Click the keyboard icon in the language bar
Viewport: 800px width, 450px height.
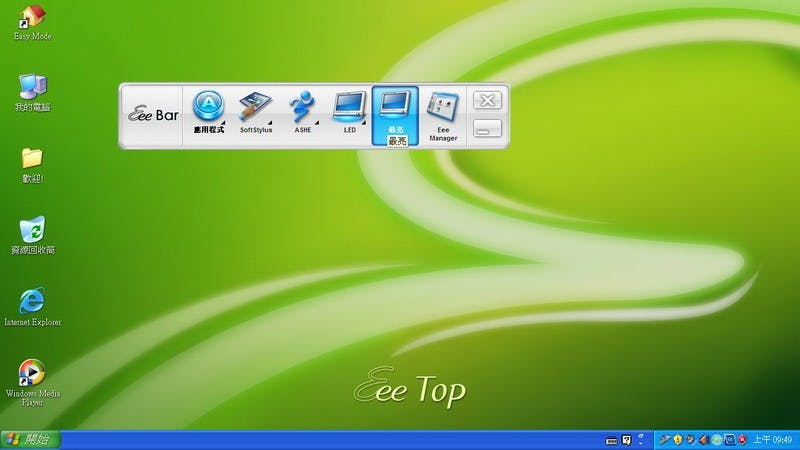[611, 440]
